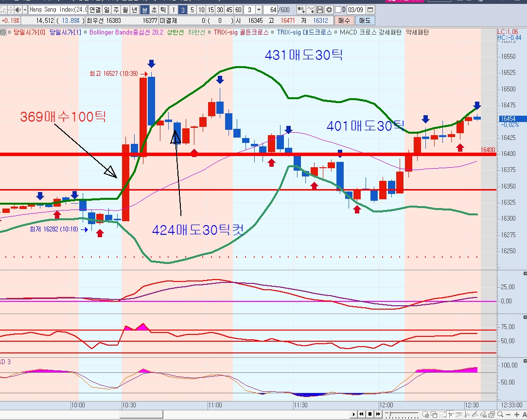This screenshot has width=527, height=420.
Task: Toggle the 분 (minute) chart period
Action: [x=145, y=10]
